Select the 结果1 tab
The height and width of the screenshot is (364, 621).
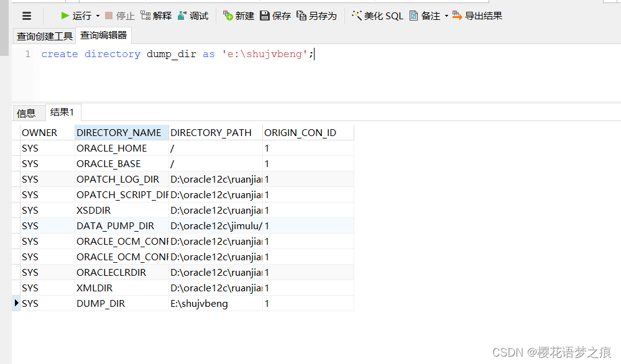[x=62, y=112]
